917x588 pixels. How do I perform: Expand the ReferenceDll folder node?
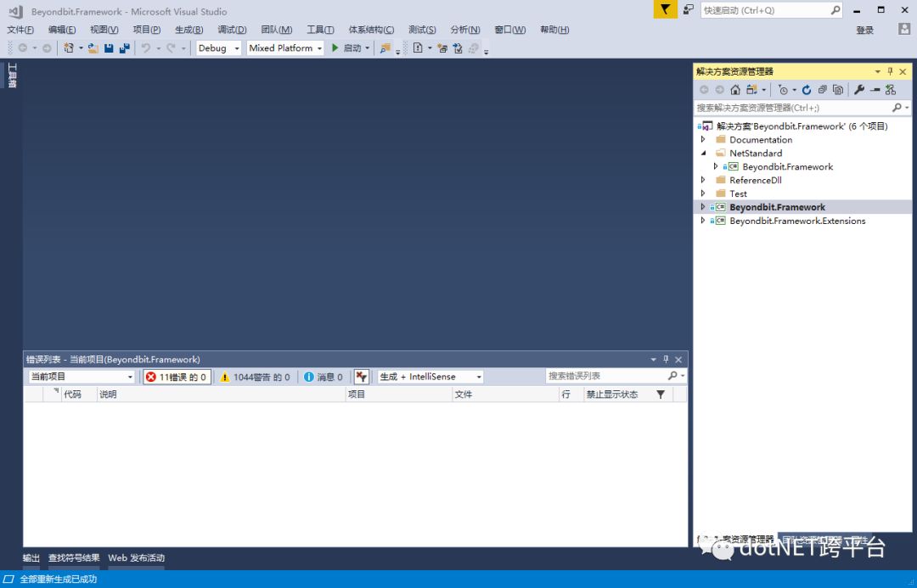point(704,180)
